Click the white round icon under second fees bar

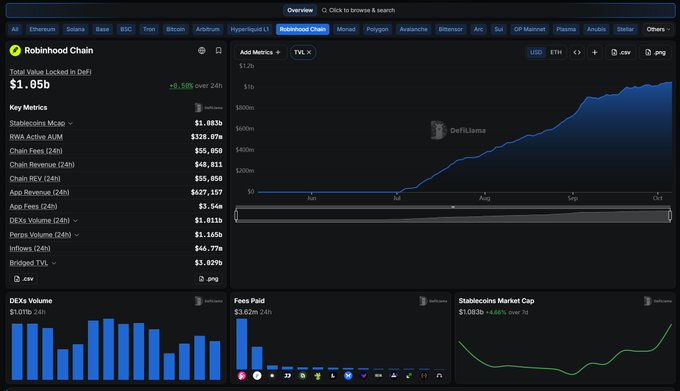tap(257, 376)
